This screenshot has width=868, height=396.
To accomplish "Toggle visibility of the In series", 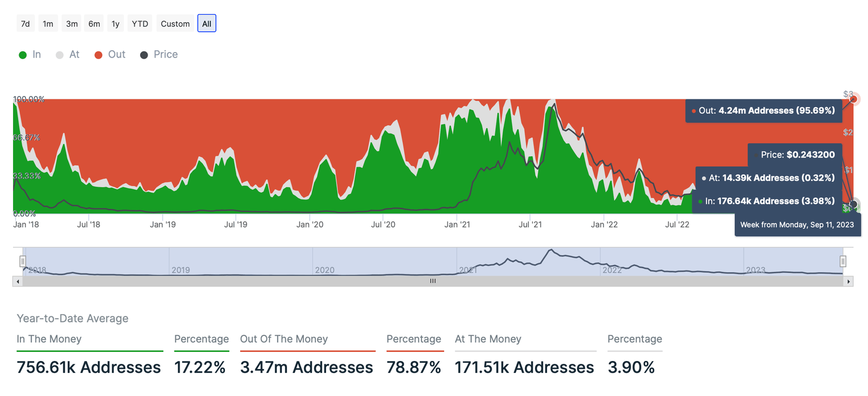I will click(x=29, y=54).
